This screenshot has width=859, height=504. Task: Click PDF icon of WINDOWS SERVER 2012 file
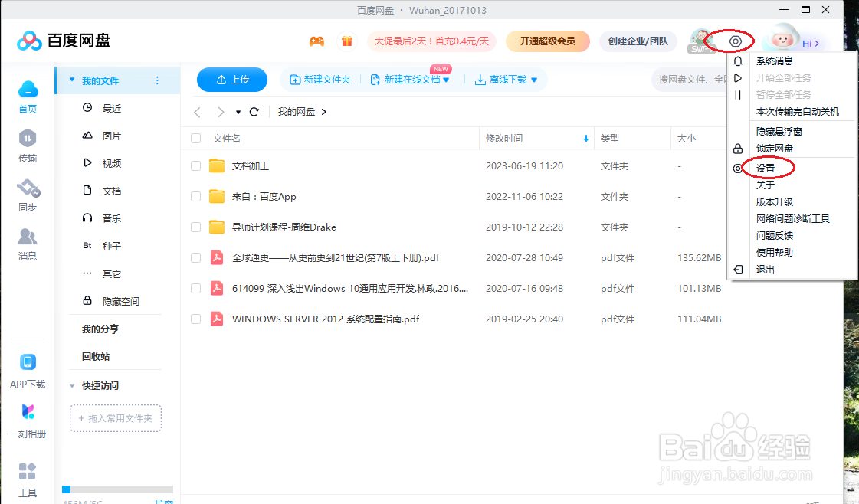pos(217,319)
